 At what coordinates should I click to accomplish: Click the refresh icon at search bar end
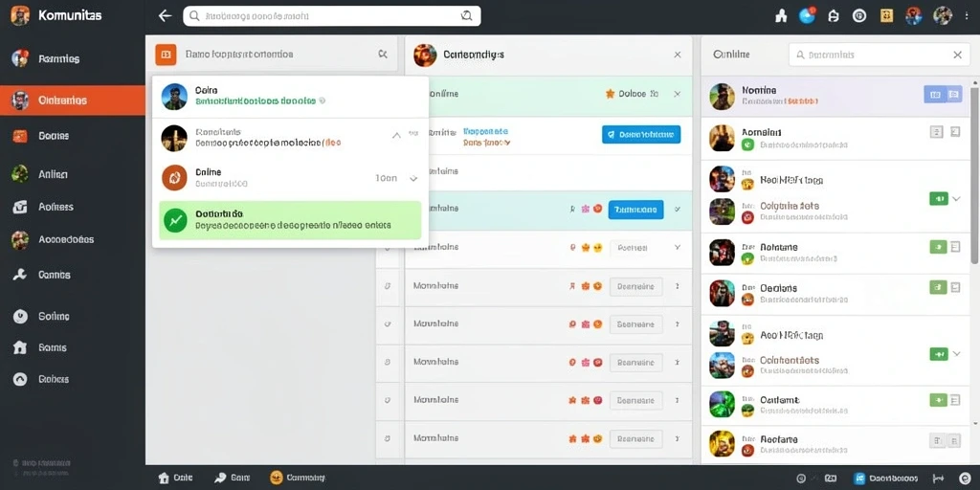click(x=466, y=16)
